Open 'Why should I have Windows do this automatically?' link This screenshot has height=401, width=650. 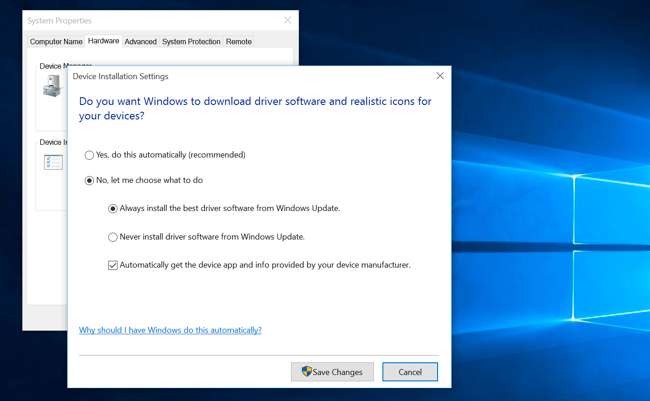170,330
